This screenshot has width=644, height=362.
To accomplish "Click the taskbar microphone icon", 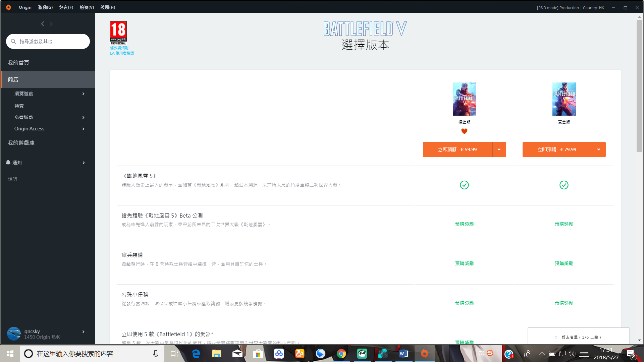I will [156, 354].
